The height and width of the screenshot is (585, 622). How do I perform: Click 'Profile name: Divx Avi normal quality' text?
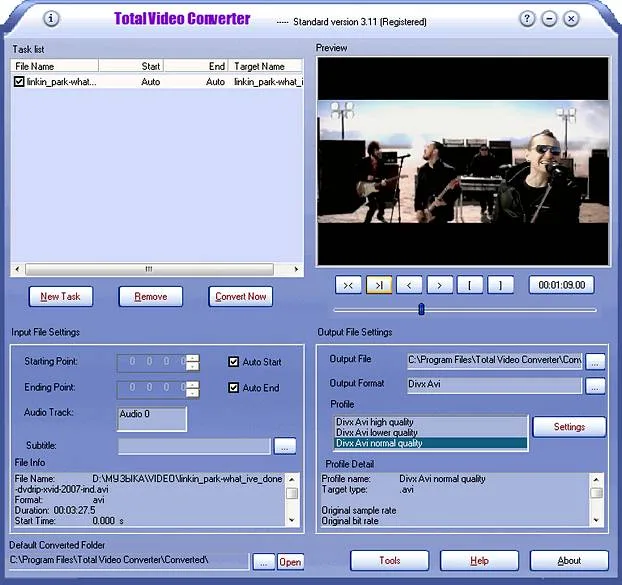coord(403,479)
